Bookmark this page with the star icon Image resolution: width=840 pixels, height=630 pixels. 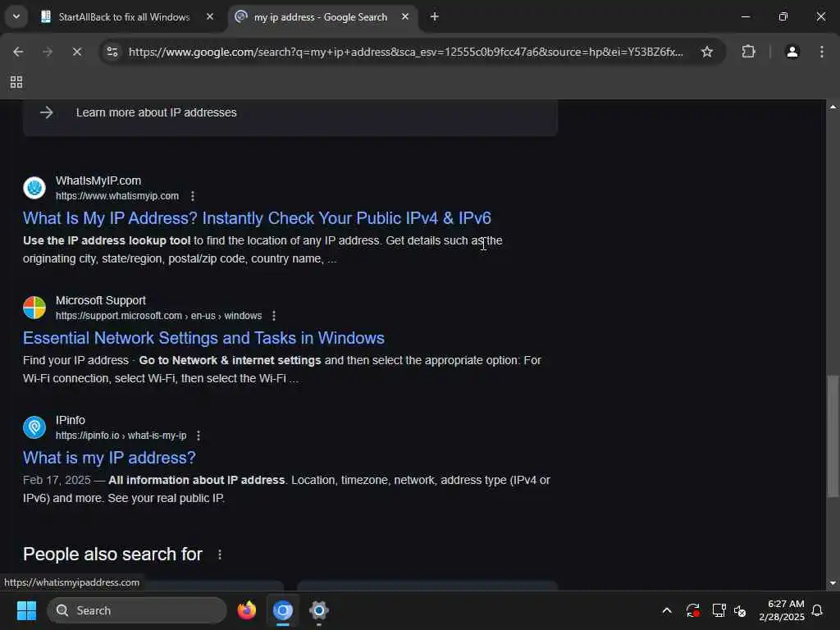(707, 52)
